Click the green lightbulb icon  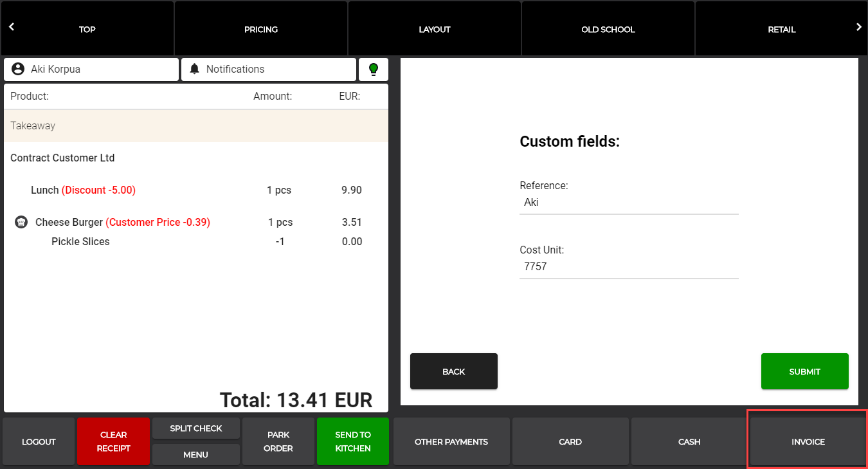coord(373,69)
